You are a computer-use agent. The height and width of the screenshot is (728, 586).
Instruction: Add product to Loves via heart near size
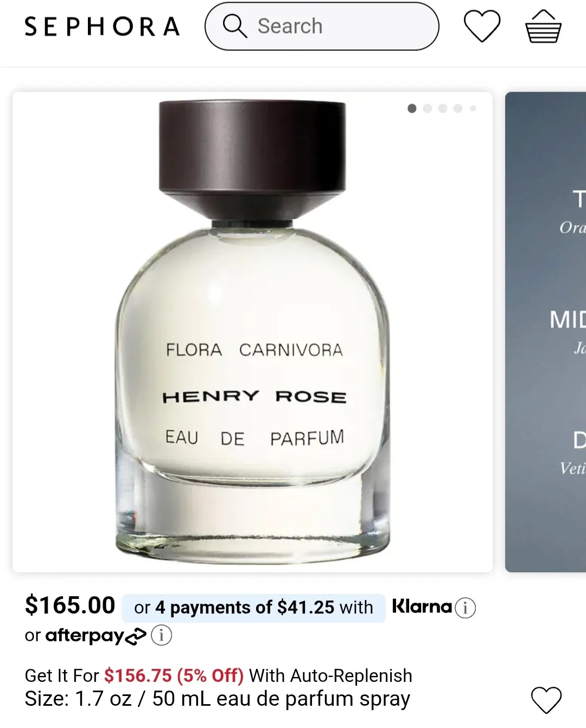tap(546, 700)
